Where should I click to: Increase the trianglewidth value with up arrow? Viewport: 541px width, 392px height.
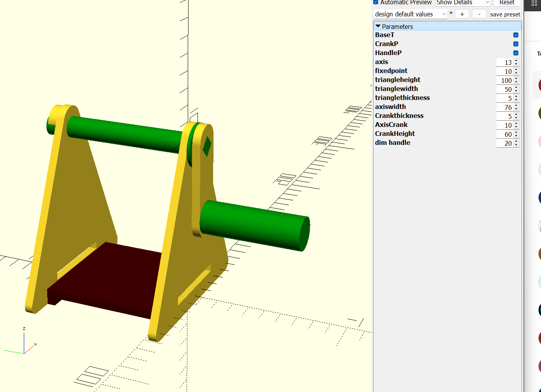(516, 87)
